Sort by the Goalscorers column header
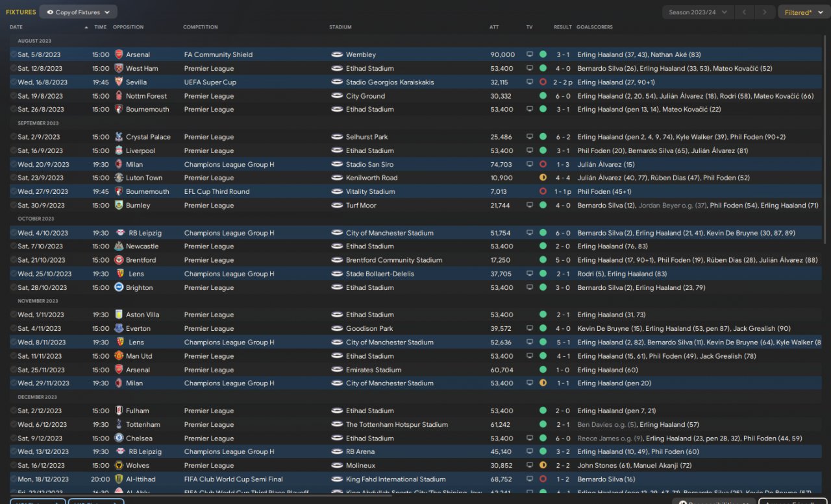831x504 pixels. pyautogui.click(x=595, y=27)
